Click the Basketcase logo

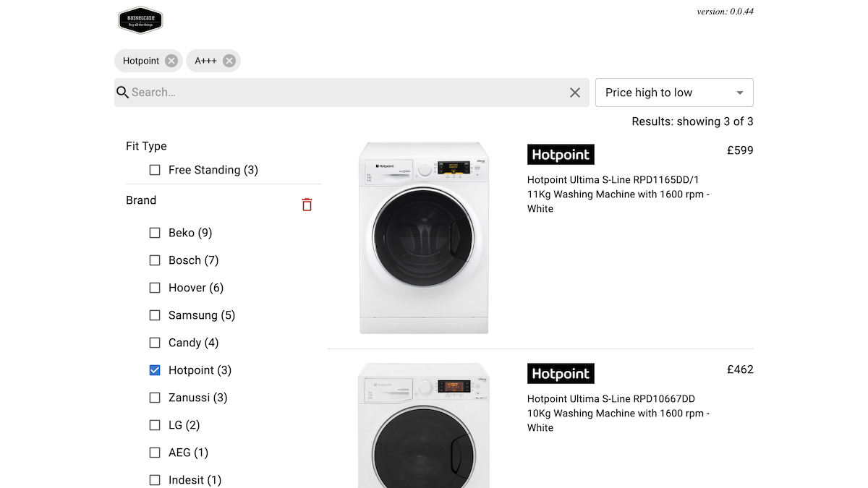point(140,20)
